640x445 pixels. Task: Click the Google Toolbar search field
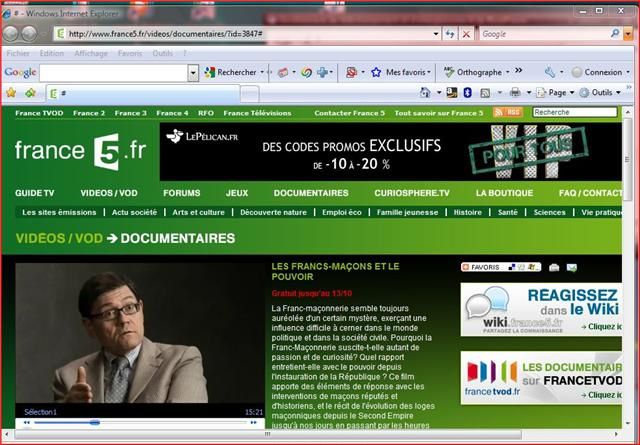[113, 73]
